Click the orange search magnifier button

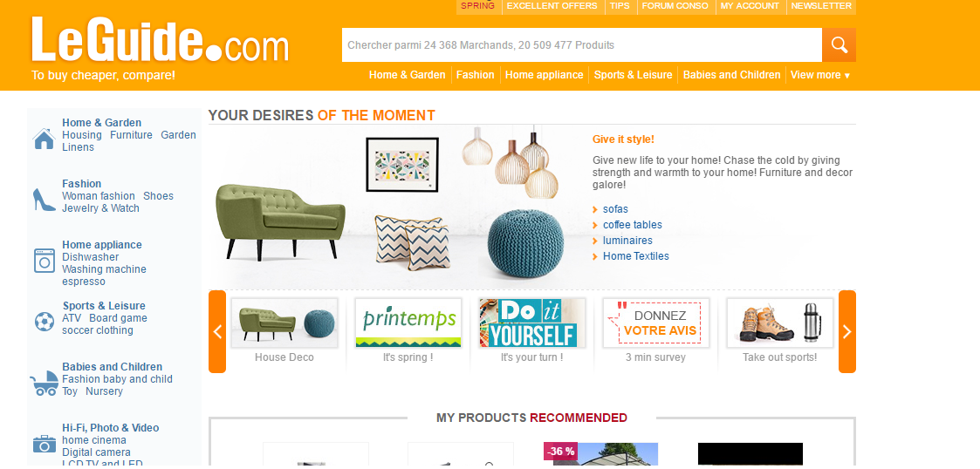pyautogui.click(x=839, y=45)
